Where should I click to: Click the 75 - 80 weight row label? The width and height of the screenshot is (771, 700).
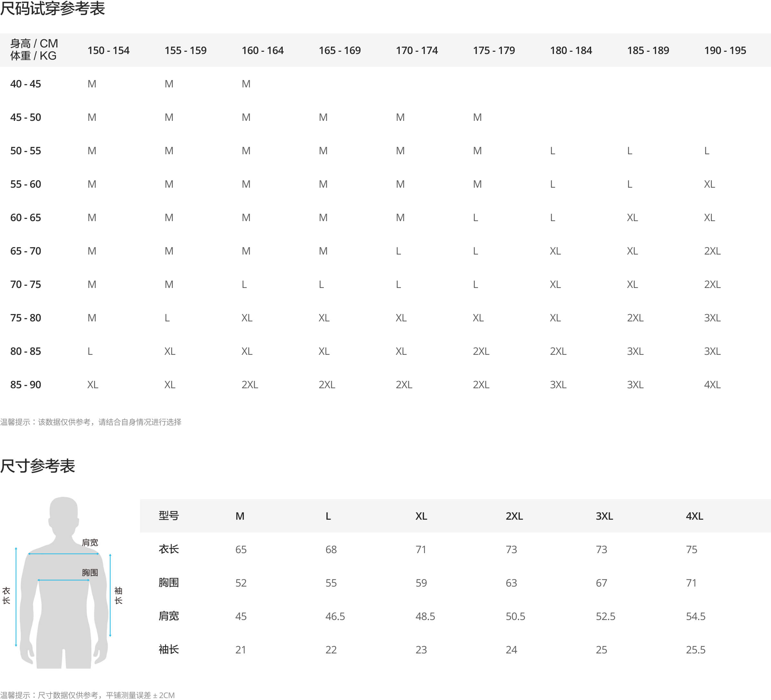[x=26, y=318]
